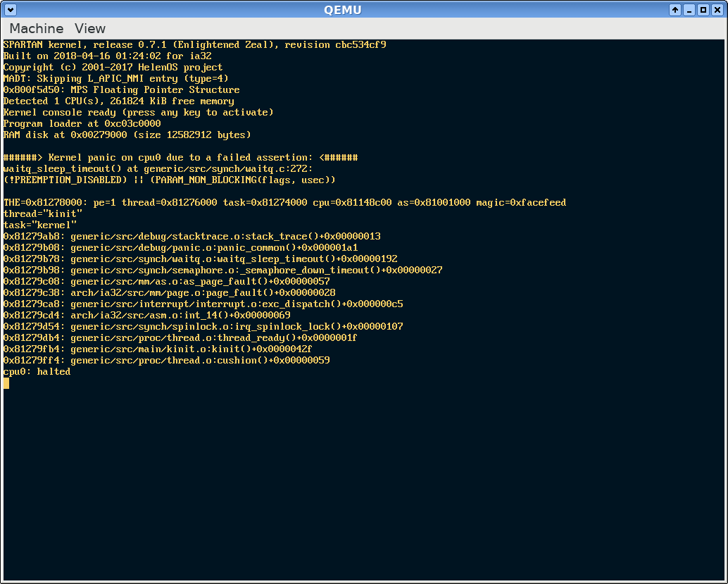This screenshot has width=728, height=584.
Task: Click the kinit()+0x0000042f frame line
Action: pos(158,349)
